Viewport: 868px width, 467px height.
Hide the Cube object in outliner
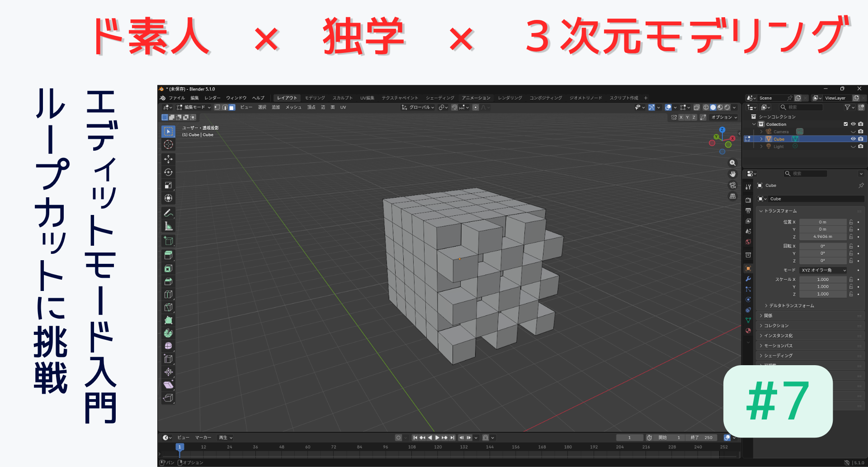[x=853, y=139]
